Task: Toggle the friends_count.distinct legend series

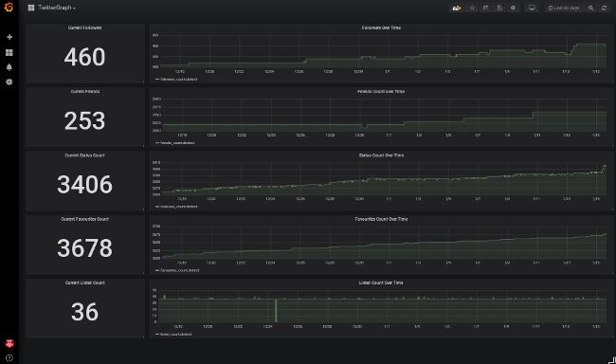Action: (x=177, y=143)
